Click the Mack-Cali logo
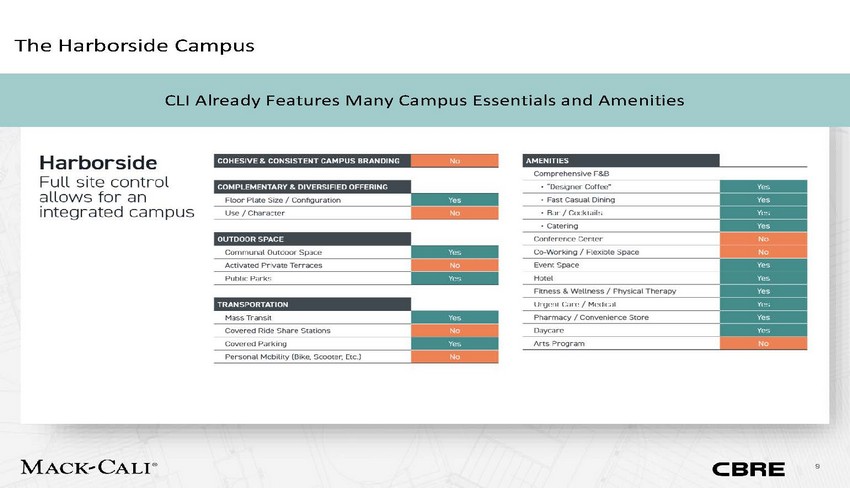The image size is (850, 488). tap(87, 466)
